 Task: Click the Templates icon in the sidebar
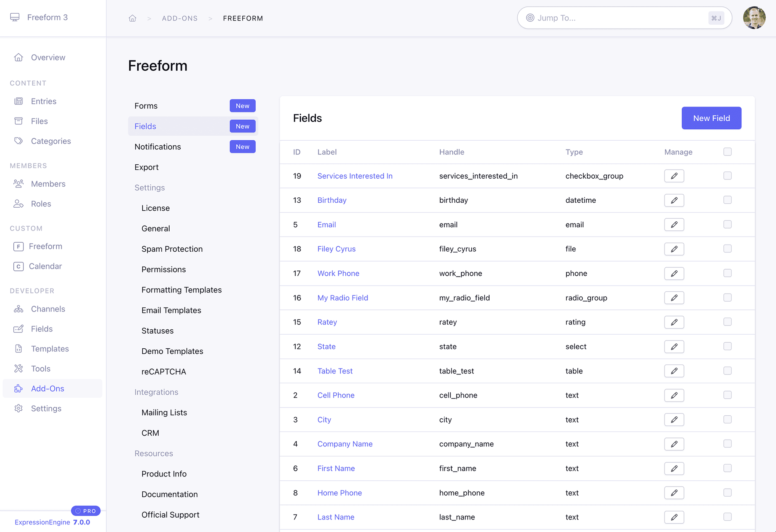(19, 348)
